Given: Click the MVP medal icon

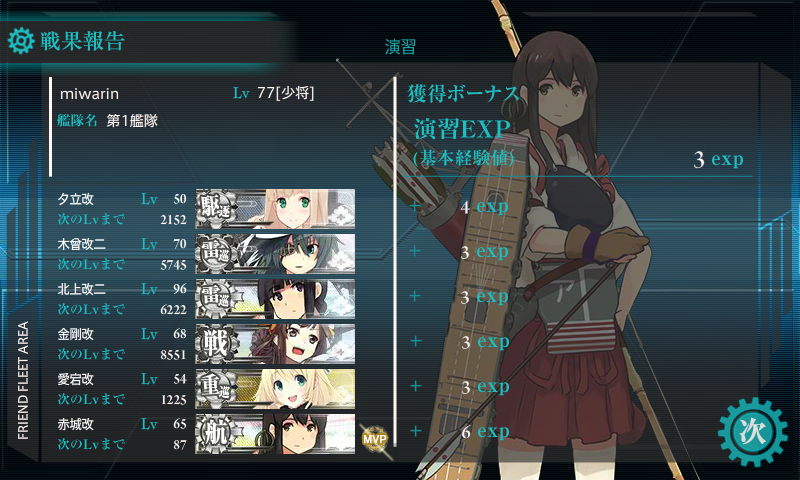Looking at the screenshot, I should coord(375,438).
